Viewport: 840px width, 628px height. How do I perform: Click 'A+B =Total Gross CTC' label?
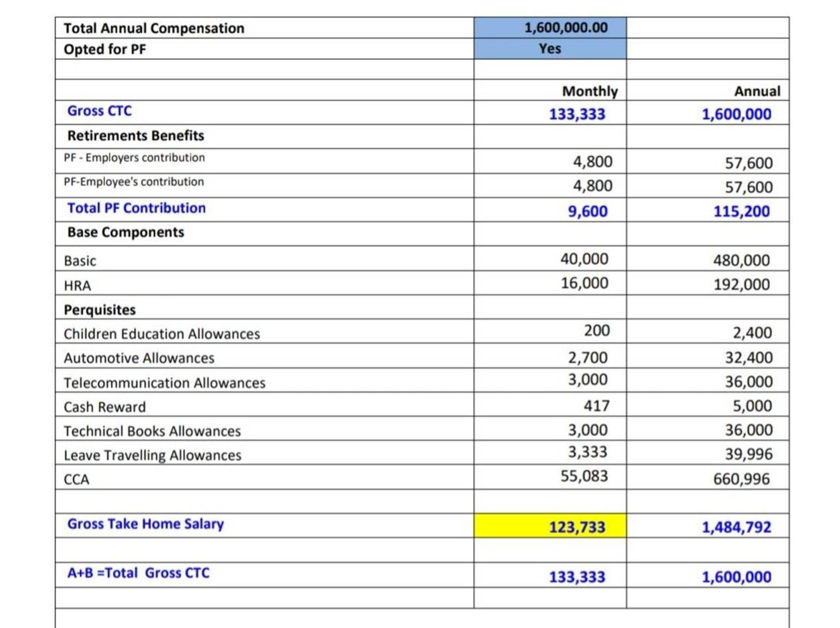(x=138, y=573)
